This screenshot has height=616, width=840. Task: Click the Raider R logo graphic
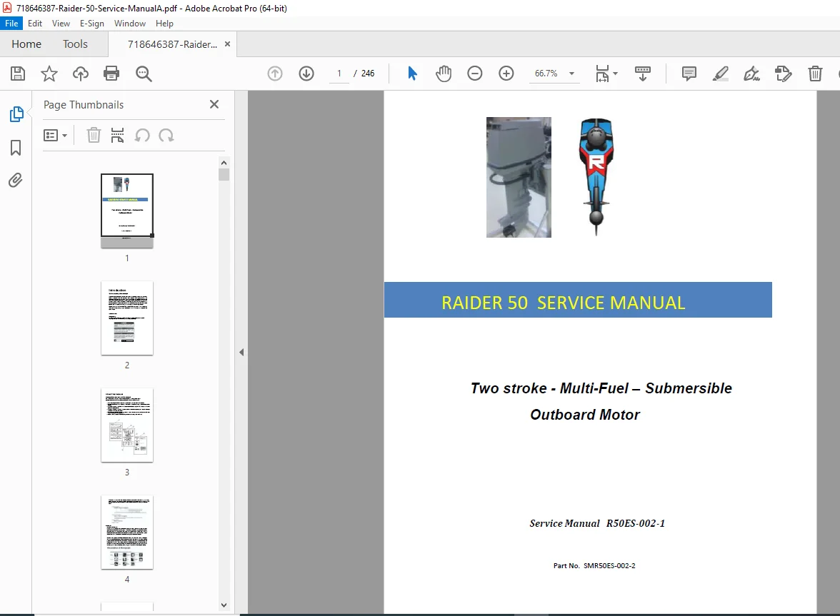point(596,176)
